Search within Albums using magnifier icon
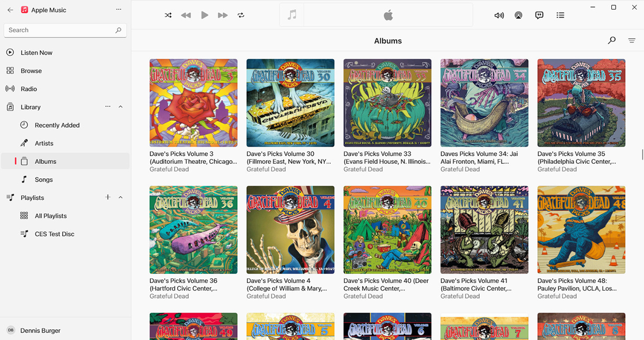The width and height of the screenshot is (644, 340). point(612,40)
